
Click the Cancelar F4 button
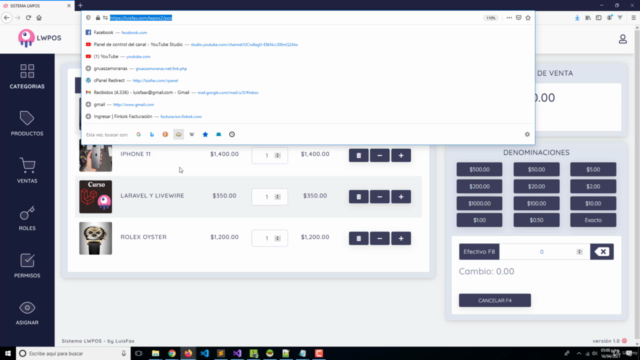point(495,300)
